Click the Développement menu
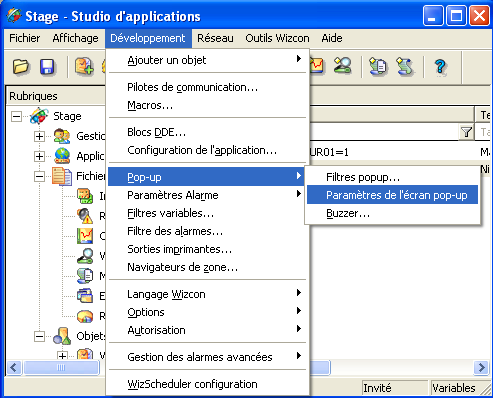The width and height of the screenshot is (493, 398). click(148, 38)
